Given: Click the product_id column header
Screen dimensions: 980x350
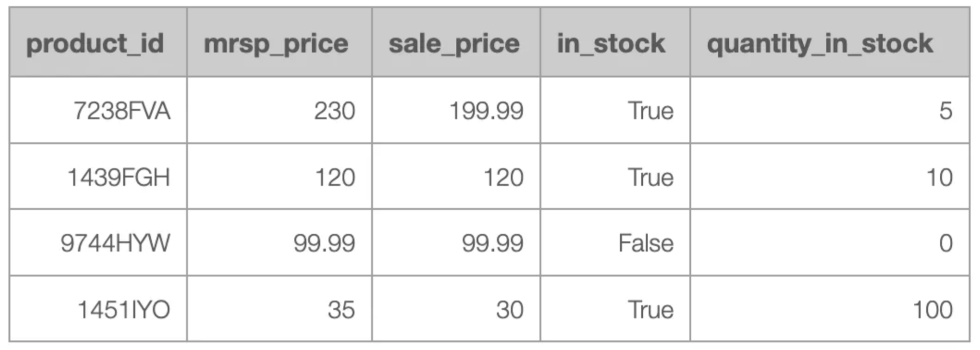Looking at the screenshot, I should tap(95, 44).
